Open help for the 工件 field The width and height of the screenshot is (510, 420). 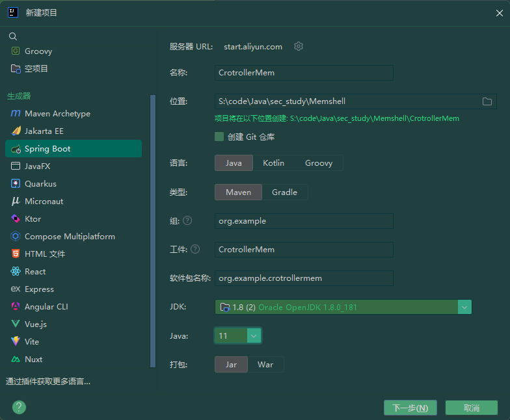tap(195, 250)
